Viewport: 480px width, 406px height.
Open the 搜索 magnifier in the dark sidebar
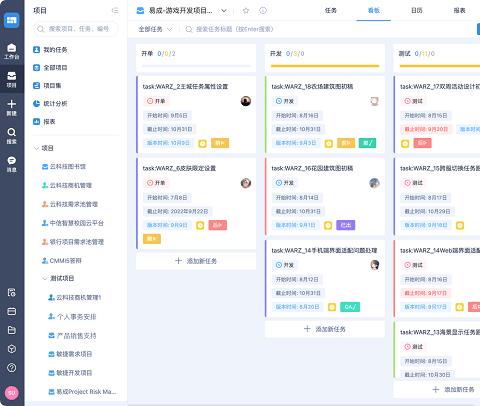click(x=12, y=136)
